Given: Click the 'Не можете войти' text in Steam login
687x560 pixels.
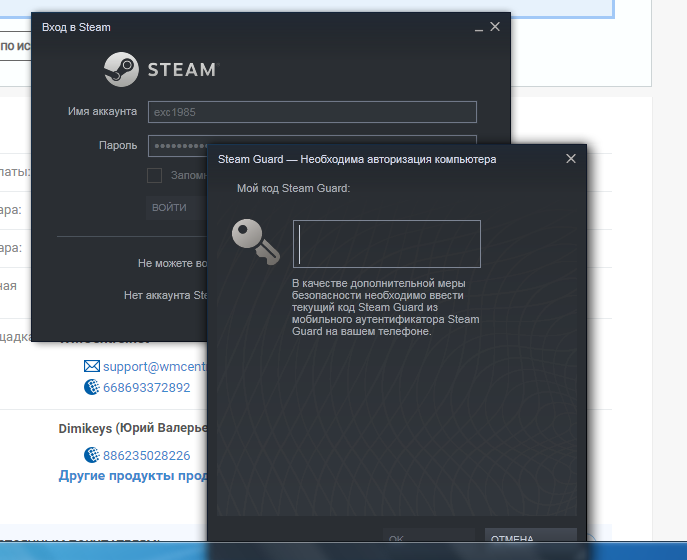Looking at the screenshot, I should tap(172, 263).
